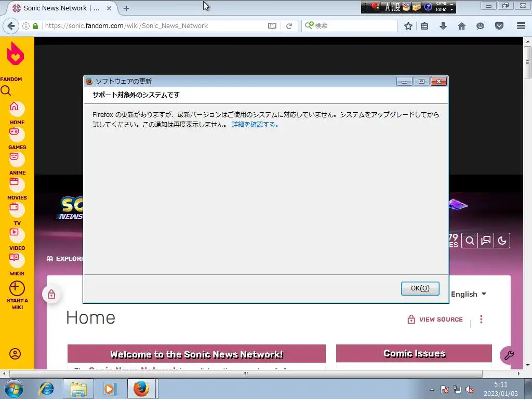Viewport: 532px width, 399px height.
Task: Click the Fandom flame logo in sidebar
Action: point(15,54)
